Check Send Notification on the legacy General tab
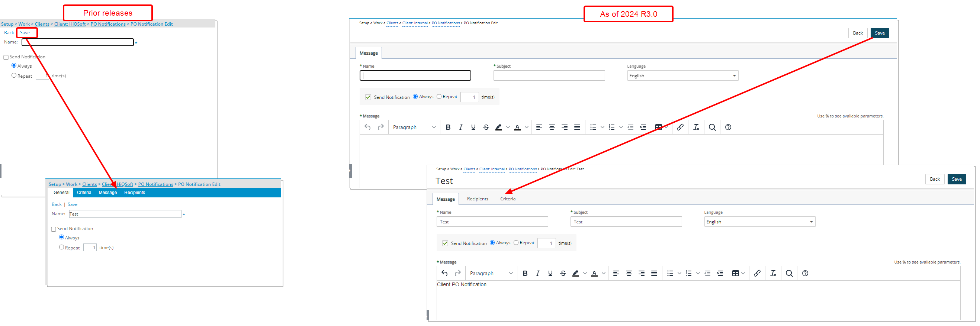 click(54, 229)
